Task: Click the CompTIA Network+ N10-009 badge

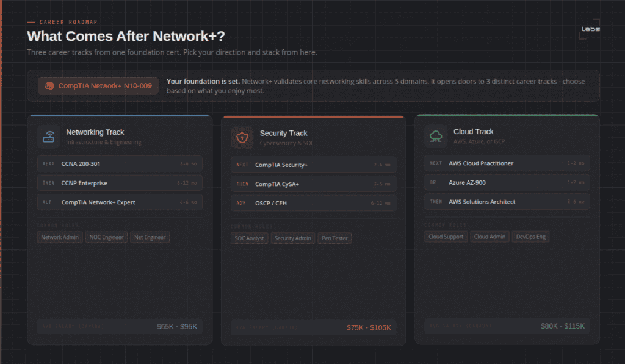Action: 98,86
